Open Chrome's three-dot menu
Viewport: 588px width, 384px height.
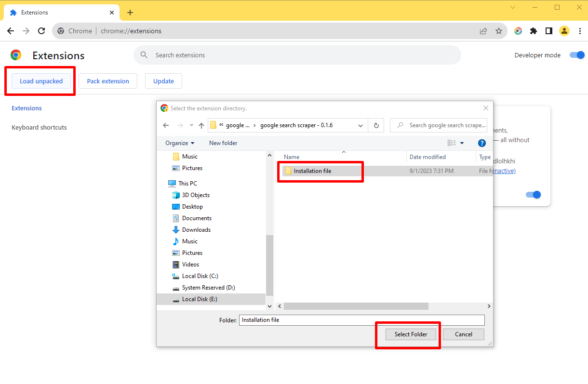click(580, 30)
